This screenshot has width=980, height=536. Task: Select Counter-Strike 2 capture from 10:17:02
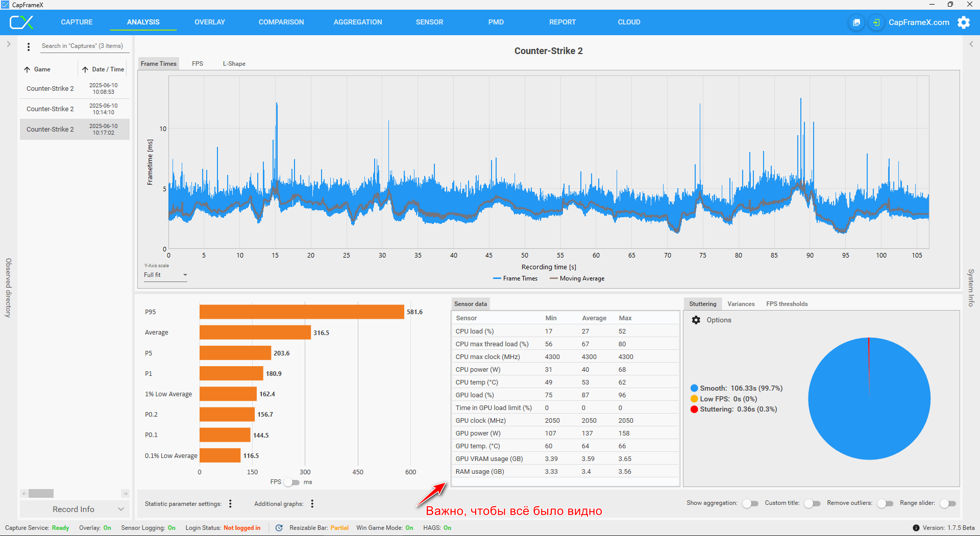pyautogui.click(x=75, y=130)
